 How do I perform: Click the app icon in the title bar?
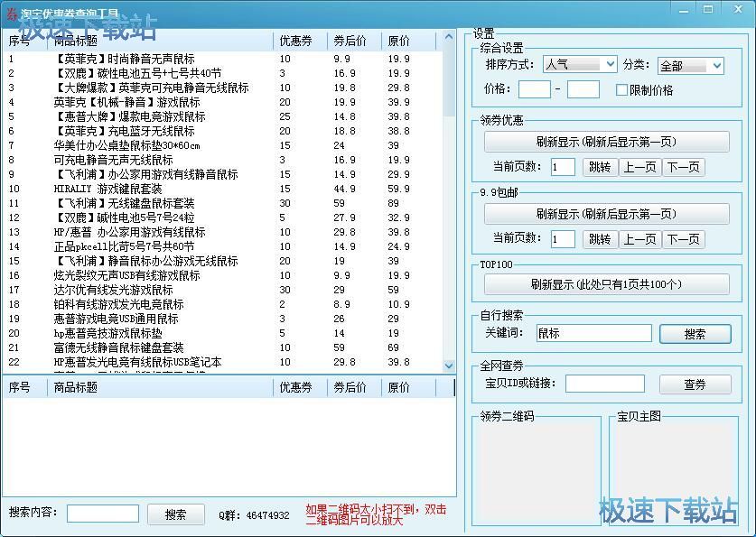[11, 14]
